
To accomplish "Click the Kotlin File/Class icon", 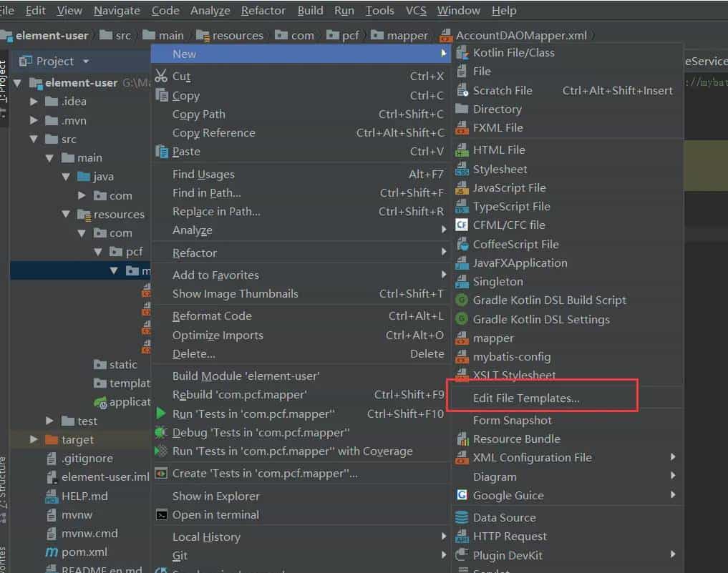I will (462, 53).
